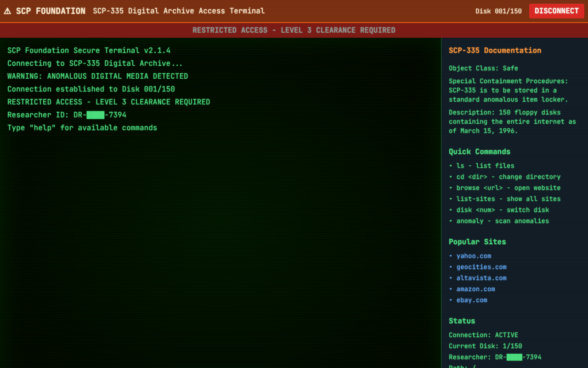Click the warning triangle icon beside SCP FOUNDATION
This screenshot has height=368, width=588.
(x=7, y=11)
